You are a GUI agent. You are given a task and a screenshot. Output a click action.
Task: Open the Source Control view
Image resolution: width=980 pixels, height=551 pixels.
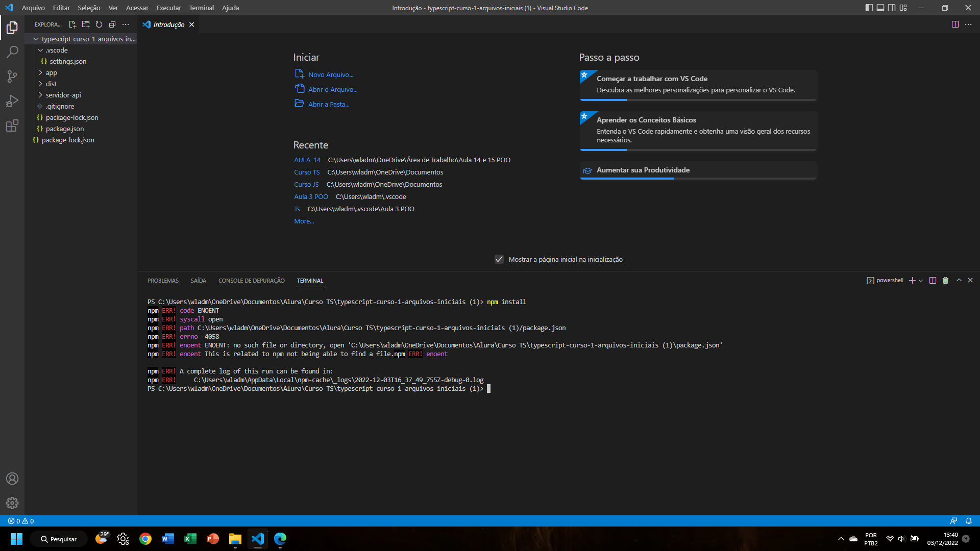[x=12, y=77]
